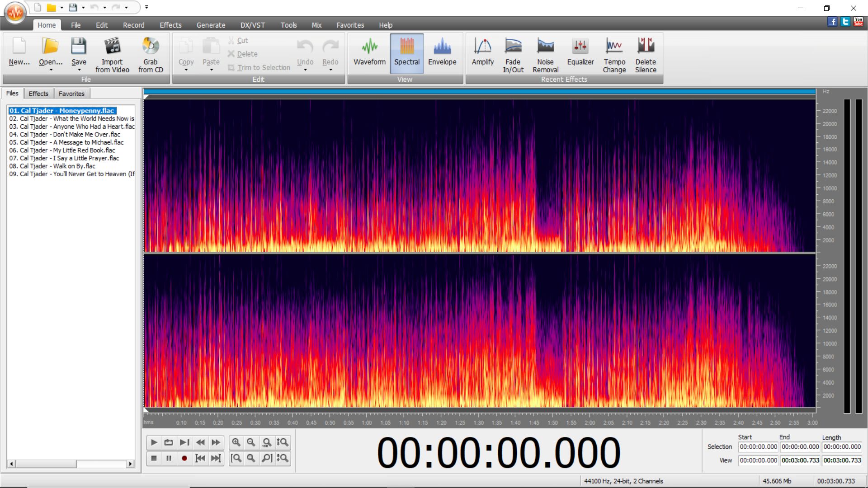Open the Equalizer effect
Screen dimensions: 868x488
coord(580,53)
